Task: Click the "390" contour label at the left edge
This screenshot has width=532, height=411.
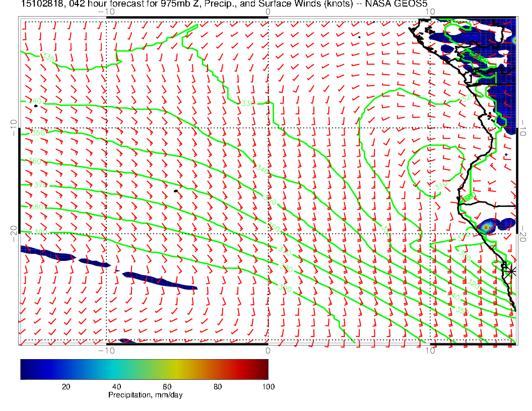Action: click(41, 232)
